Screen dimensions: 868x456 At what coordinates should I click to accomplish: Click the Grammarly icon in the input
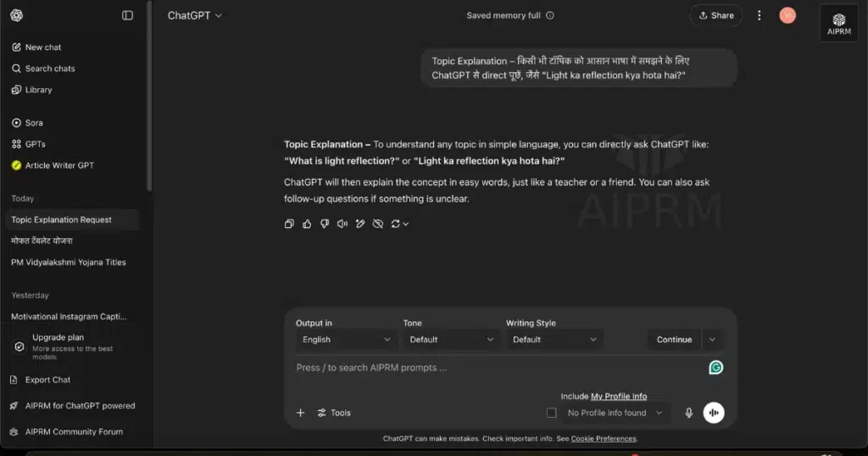(715, 368)
